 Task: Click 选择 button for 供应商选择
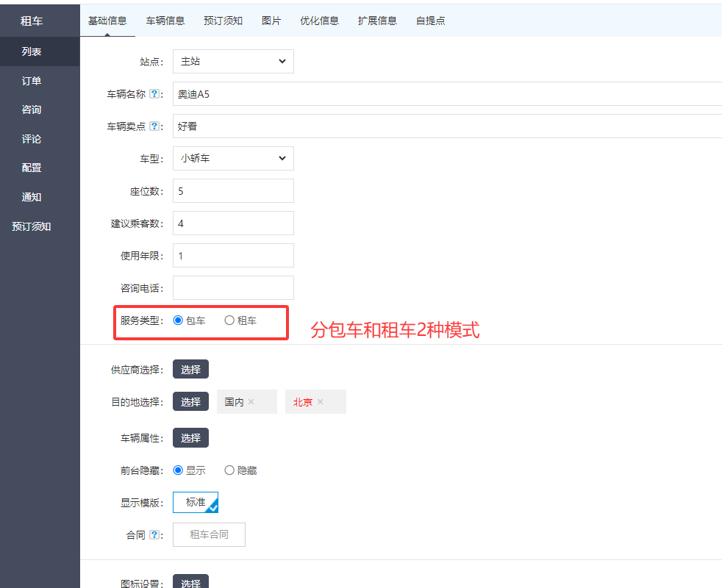[x=190, y=370]
